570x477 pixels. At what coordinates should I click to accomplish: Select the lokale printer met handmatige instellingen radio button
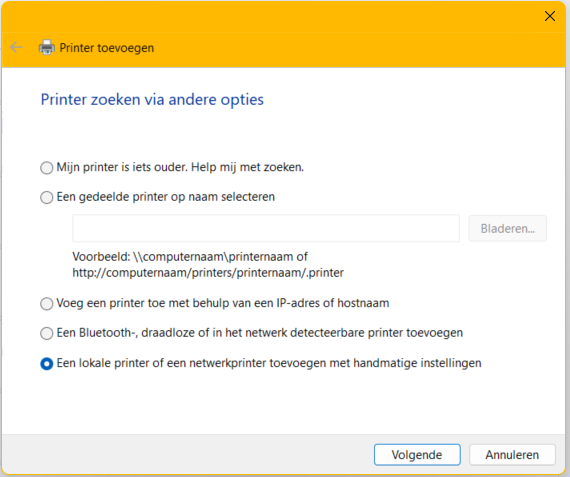coord(47,363)
